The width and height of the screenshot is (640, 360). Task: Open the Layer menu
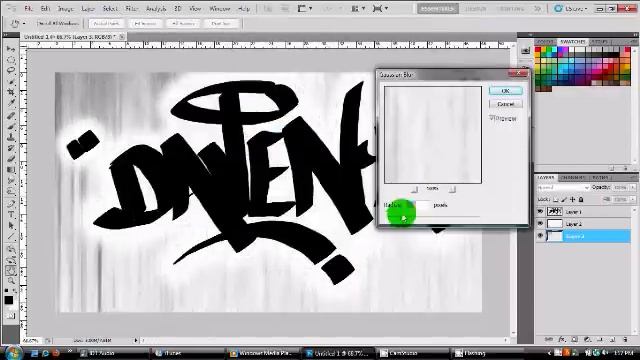87,9
